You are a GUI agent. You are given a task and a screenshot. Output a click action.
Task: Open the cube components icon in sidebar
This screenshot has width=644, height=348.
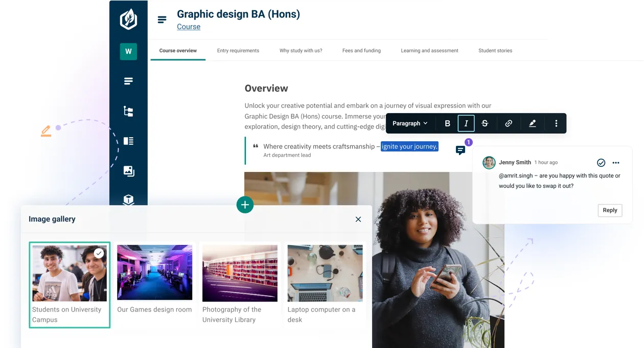click(x=128, y=200)
